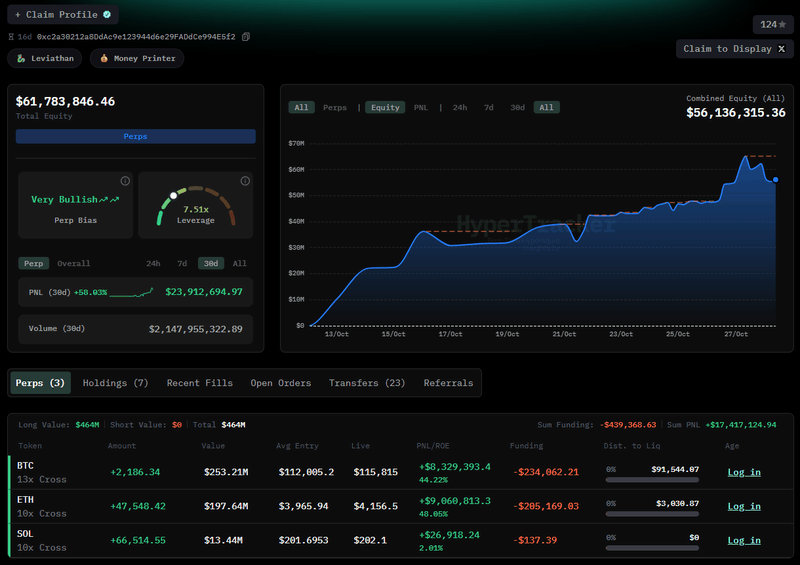Viewport: 800px width, 565px height.
Task: Sort by the Funding column header
Action: coord(526,446)
